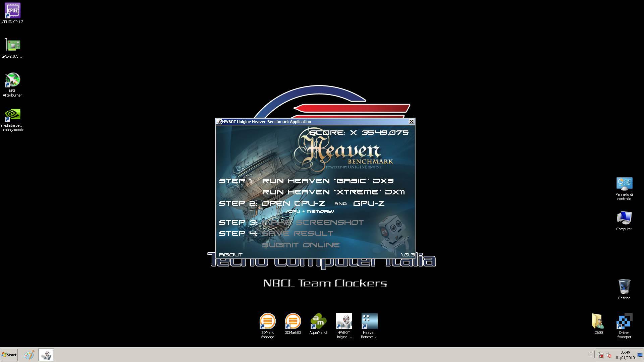The height and width of the screenshot is (362, 644).
Task: Launch the AquaMark3 shortcut
Action: point(318,324)
